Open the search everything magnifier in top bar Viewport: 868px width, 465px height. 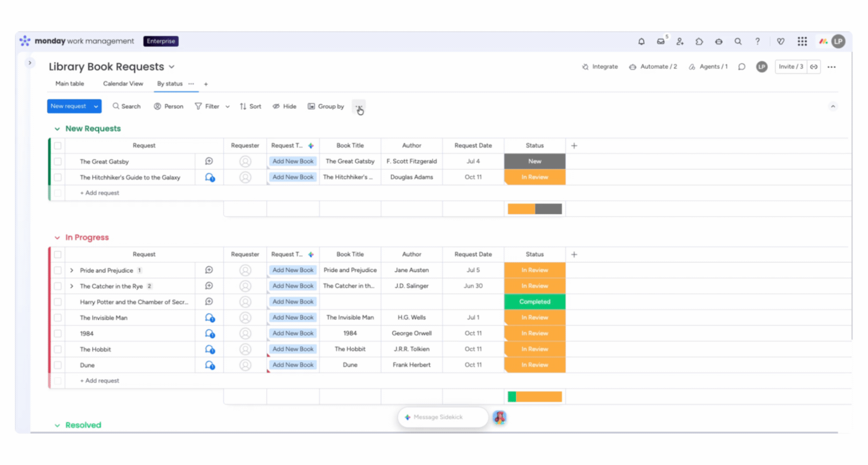(738, 42)
